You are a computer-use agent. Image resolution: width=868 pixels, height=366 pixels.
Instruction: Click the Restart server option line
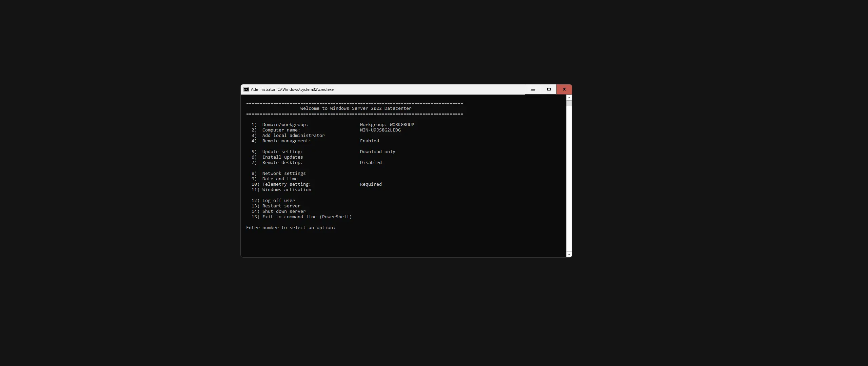(281, 206)
